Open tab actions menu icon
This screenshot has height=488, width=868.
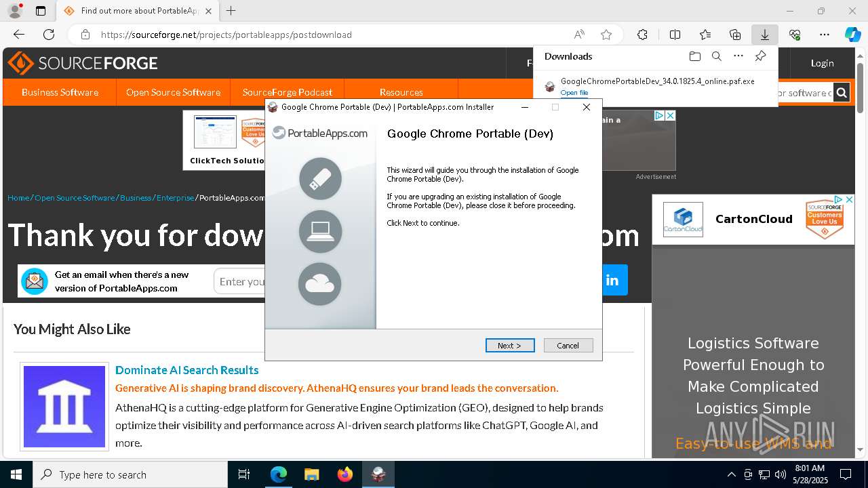click(x=41, y=11)
